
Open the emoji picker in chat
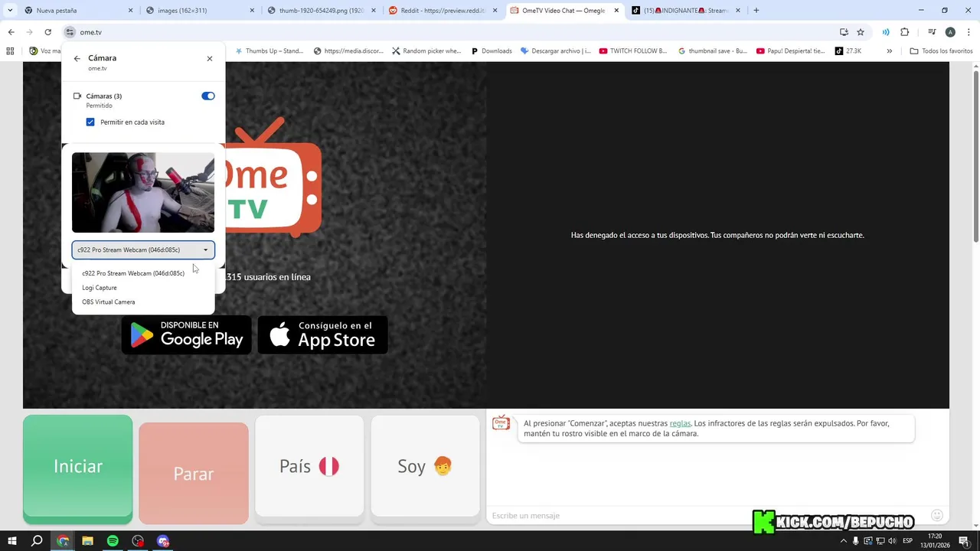937,515
